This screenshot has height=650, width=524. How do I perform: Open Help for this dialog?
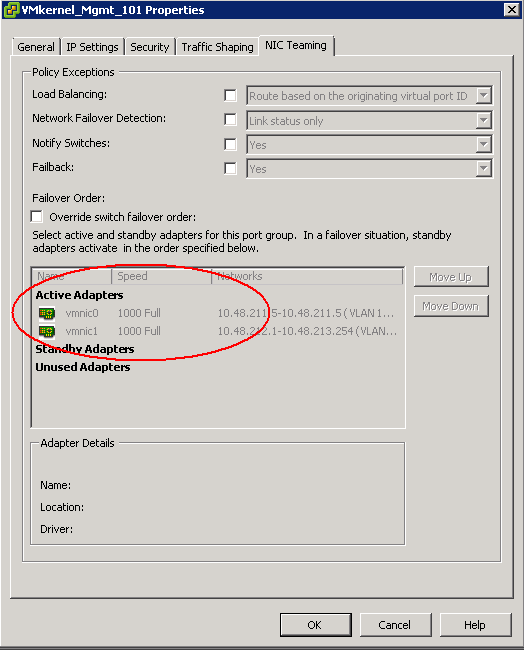pos(475,625)
